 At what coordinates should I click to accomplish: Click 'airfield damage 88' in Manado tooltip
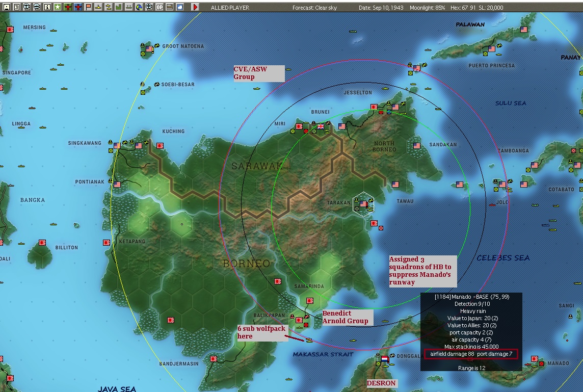(x=452, y=354)
